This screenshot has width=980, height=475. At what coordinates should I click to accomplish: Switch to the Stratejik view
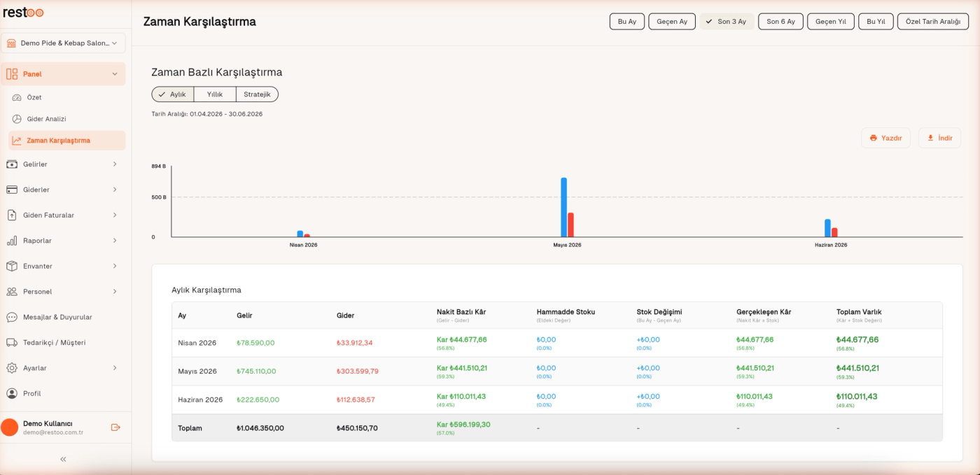pyautogui.click(x=257, y=94)
